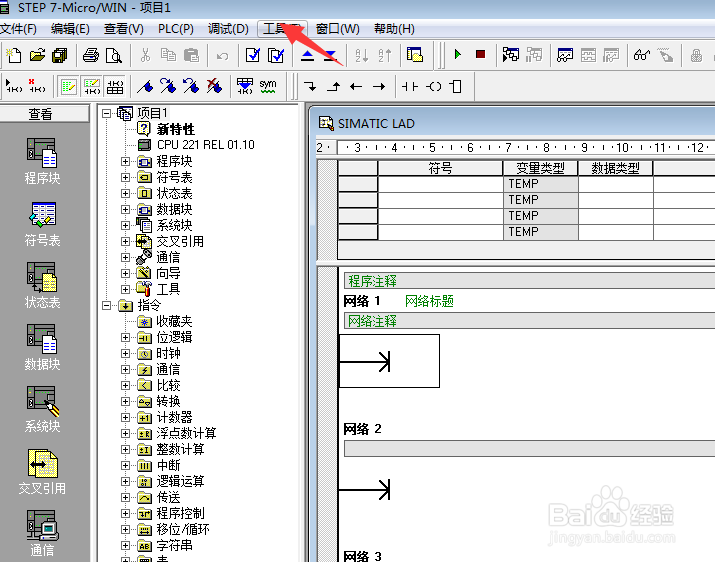Viewport: 715px width, 562px height.
Task: Click the 网络注释 field in network 1
Action: pyautogui.click(x=529, y=321)
